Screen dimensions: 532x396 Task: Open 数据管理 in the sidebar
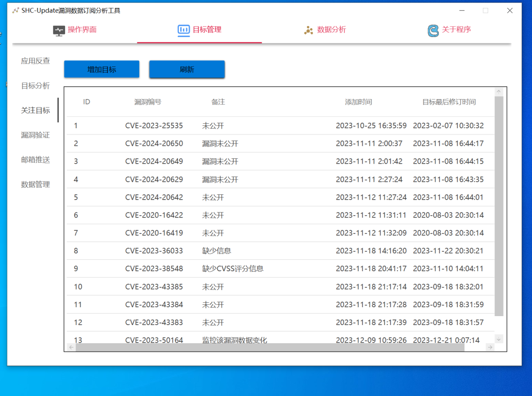[35, 184]
